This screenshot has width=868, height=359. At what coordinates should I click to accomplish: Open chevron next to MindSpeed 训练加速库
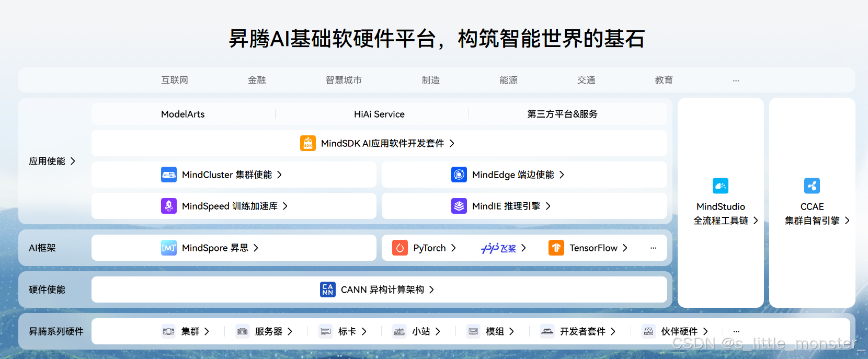pyautogui.click(x=285, y=206)
